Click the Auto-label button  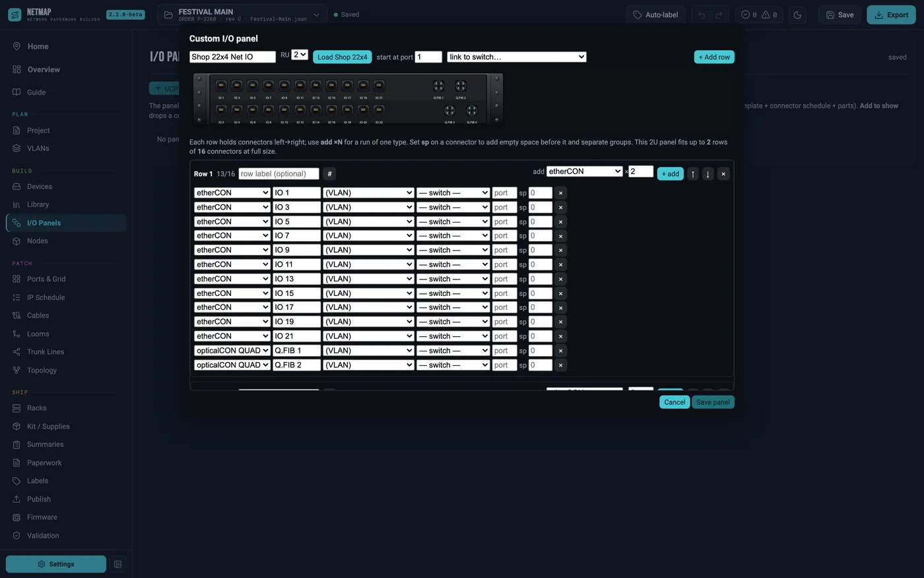click(x=655, y=15)
